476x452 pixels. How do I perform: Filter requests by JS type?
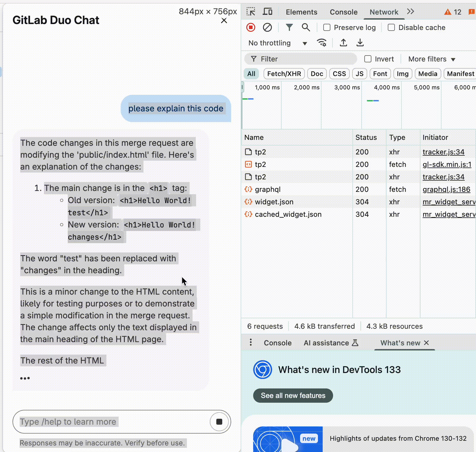pyautogui.click(x=360, y=74)
